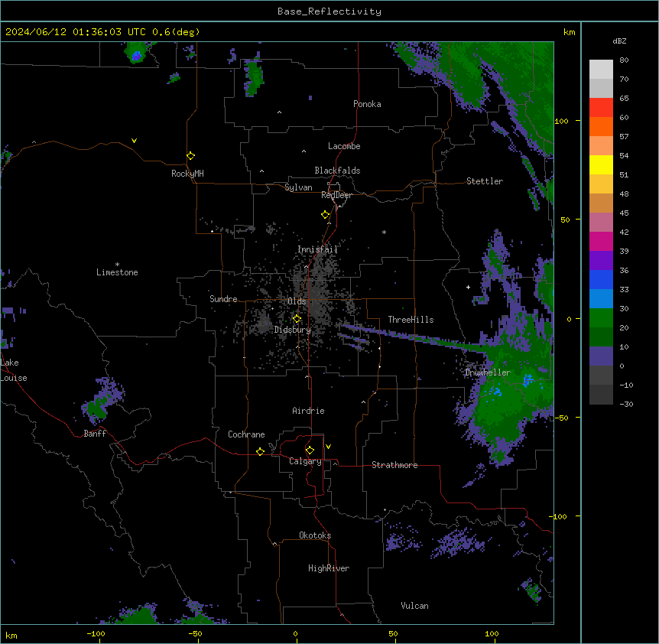The height and width of the screenshot is (644, 659).
Task: Click the Didsbury town label
Action: click(293, 330)
